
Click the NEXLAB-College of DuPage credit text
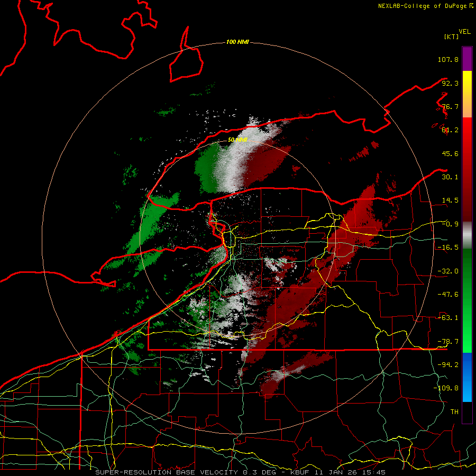(x=423, y=6)
